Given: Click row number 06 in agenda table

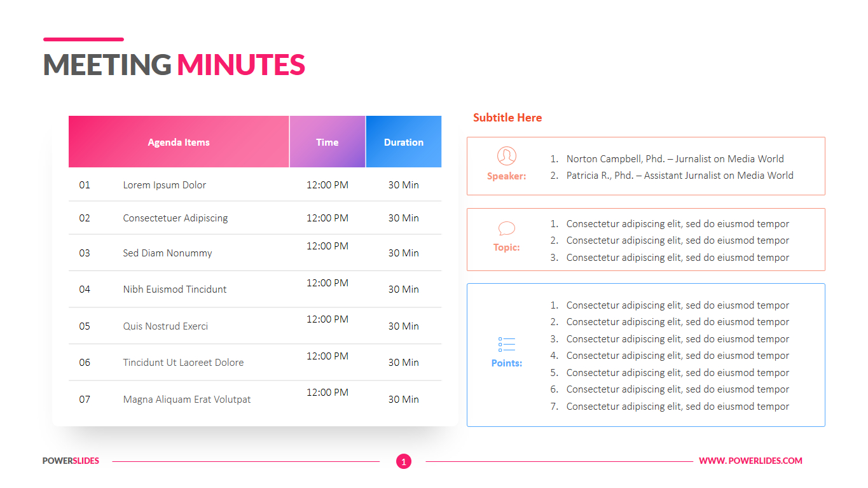Looking at the screenshot, I should pos(85,363).
